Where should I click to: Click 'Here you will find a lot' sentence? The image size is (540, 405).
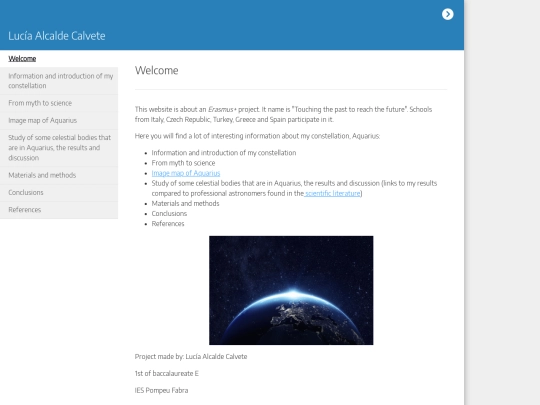click(257, 136)
